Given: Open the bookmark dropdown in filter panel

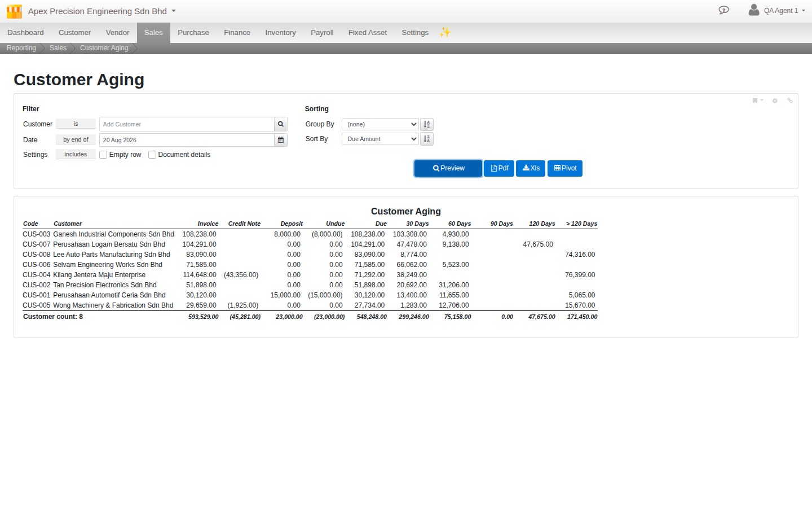Looking at the screenshot, I should 757,101.
